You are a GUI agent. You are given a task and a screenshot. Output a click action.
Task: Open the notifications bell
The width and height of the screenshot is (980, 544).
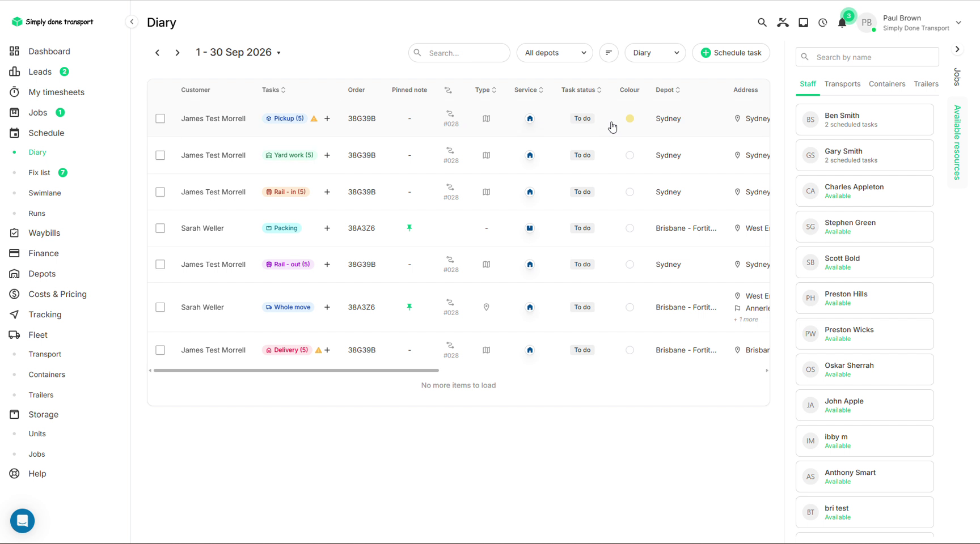tap(842, 23)
